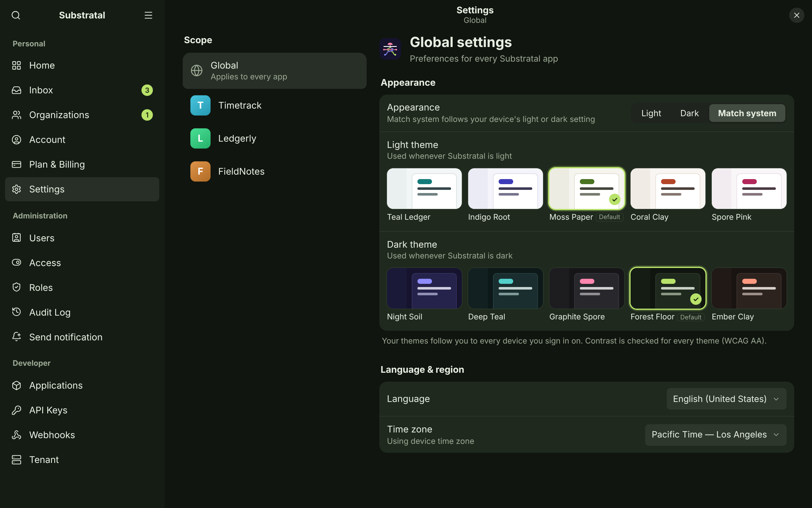Select the Moss Paper light theme

[x=586, y=189]
